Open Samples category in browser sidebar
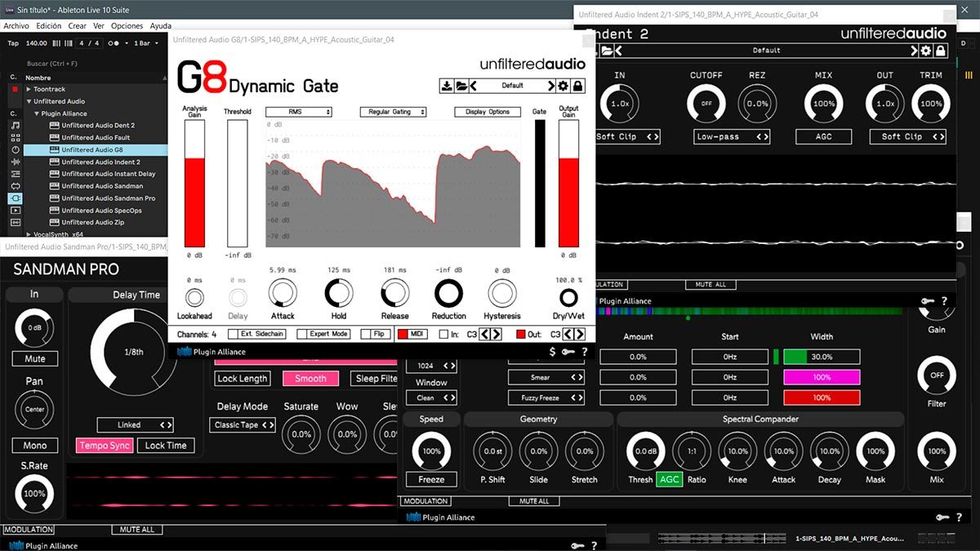 coord(16,222)
